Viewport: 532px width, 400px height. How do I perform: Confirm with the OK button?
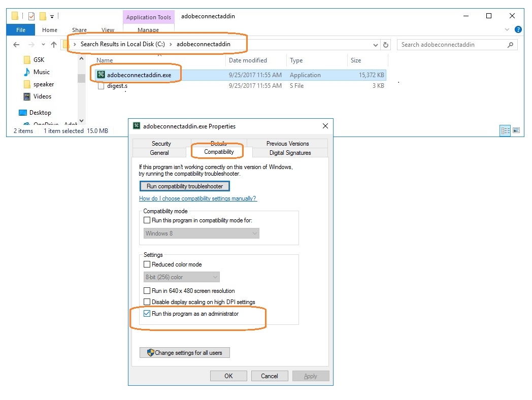click(228, 376)
